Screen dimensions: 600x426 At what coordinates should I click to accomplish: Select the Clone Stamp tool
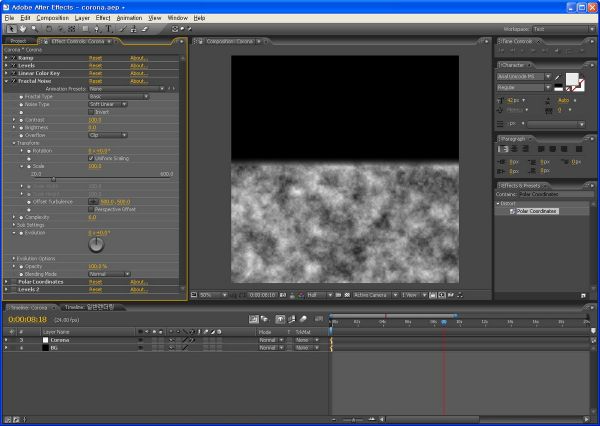click(x=134, y=29)
